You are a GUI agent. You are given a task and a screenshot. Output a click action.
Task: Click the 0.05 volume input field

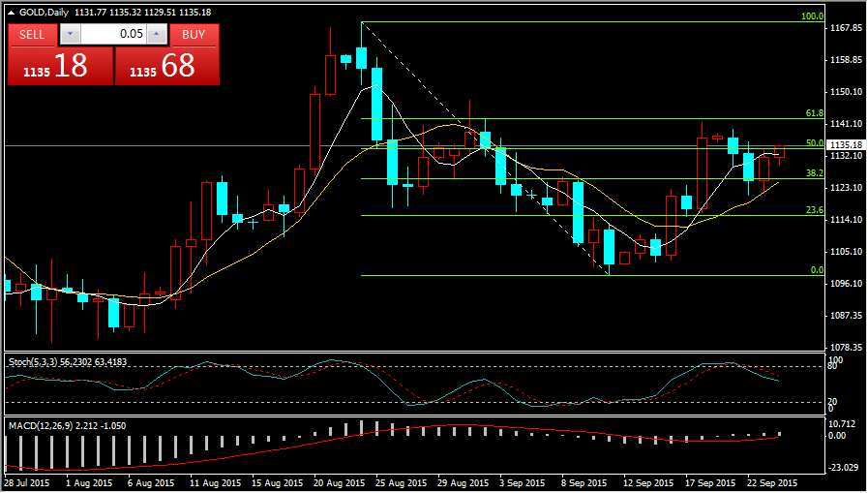coord(114,34)
